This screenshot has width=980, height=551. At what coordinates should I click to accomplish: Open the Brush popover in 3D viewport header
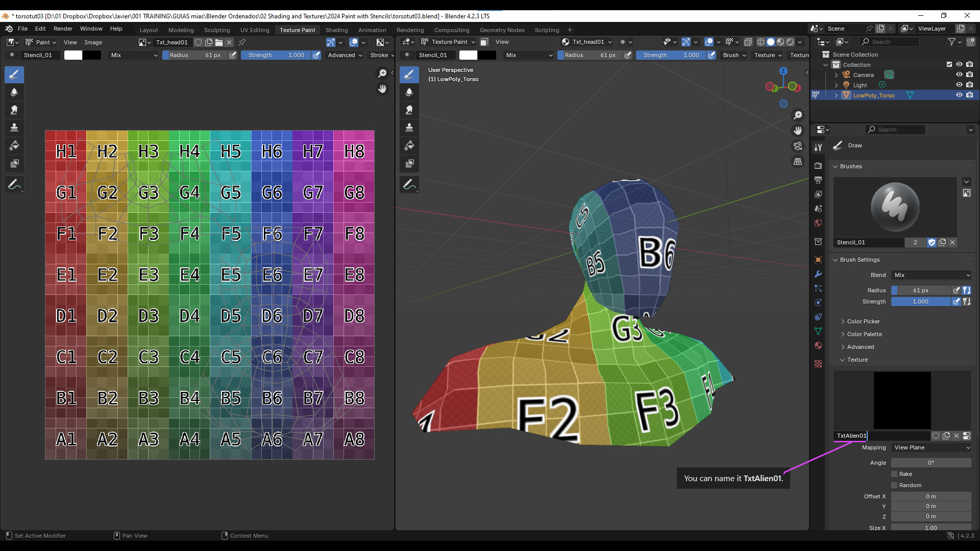click(734, 55)
